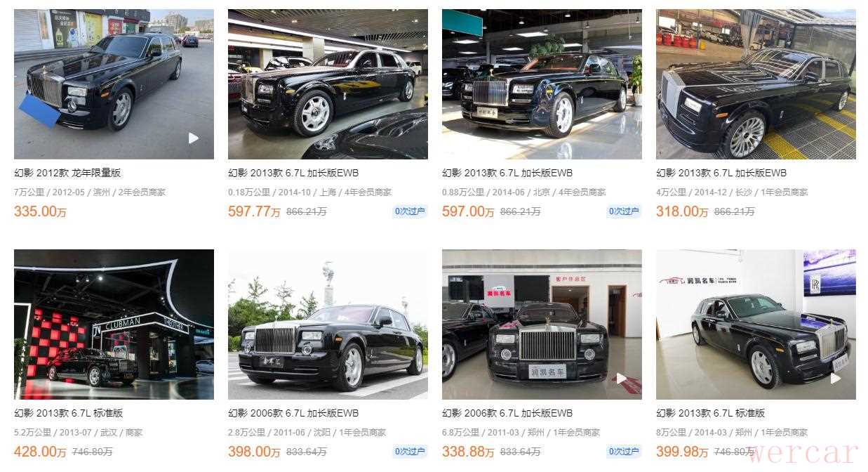This screenshot has width=868, height=472.
Task: Play video on 399.98万 listing thumbnail
Action: click(836, 379)
